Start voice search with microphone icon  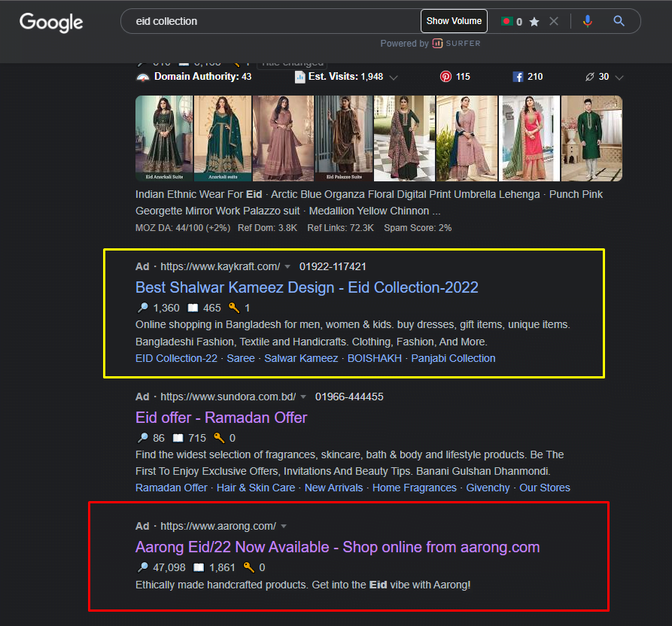[588, 21]
